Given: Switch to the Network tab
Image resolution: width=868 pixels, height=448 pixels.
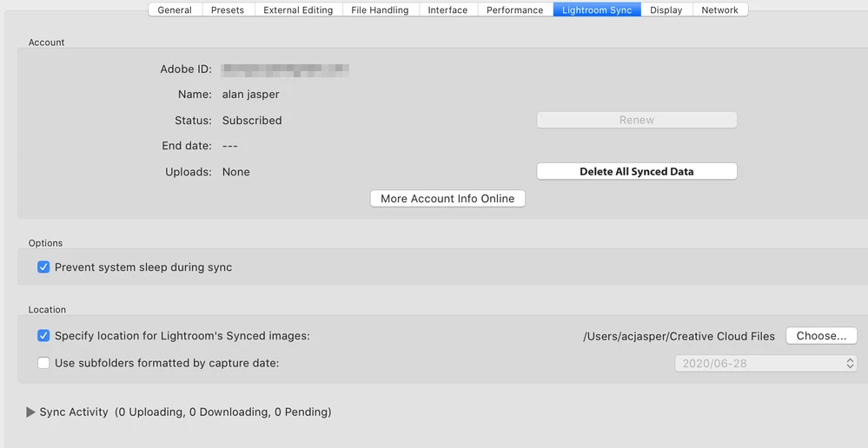Looking at the screenshot, I should coord(719,10).
